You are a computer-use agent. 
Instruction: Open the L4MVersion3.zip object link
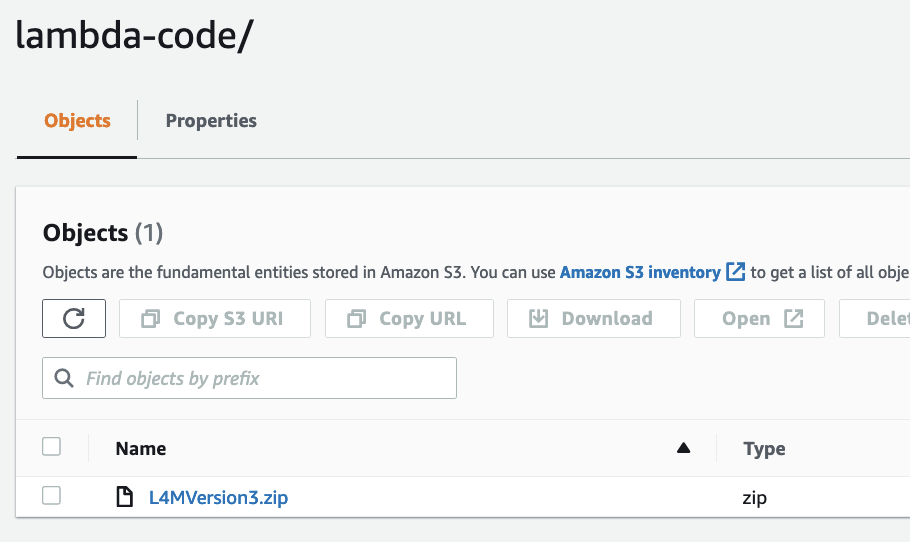click(x=218, y=497)
